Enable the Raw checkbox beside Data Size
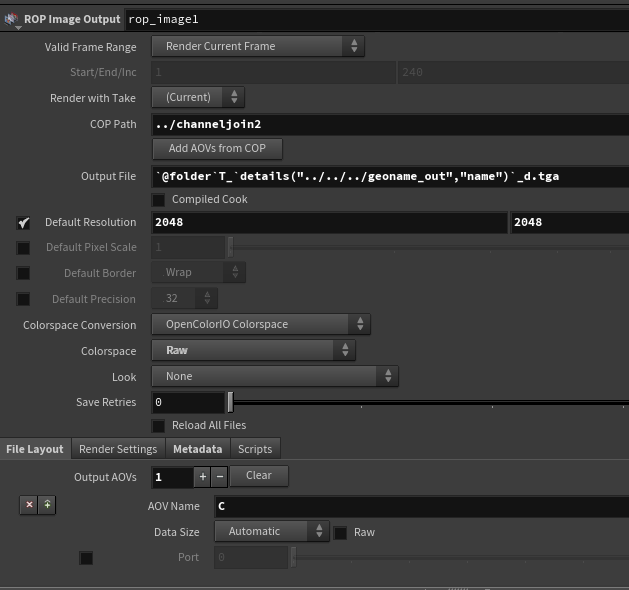The image size is (629, 590). [x=340, y=533]
